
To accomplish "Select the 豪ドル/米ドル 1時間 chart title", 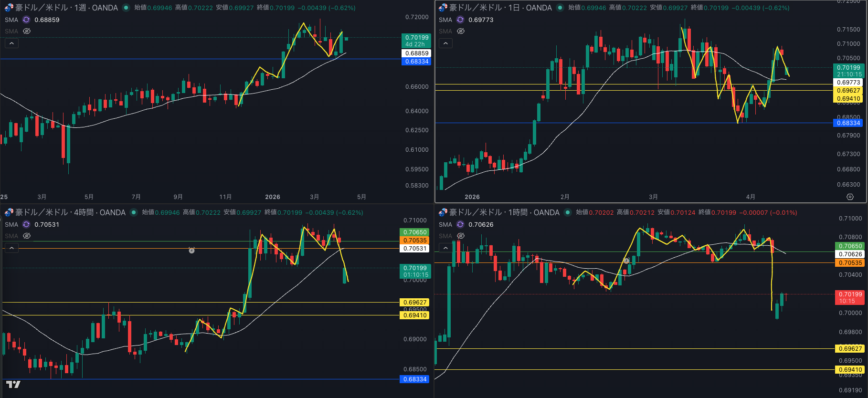I will coord(504,212).
